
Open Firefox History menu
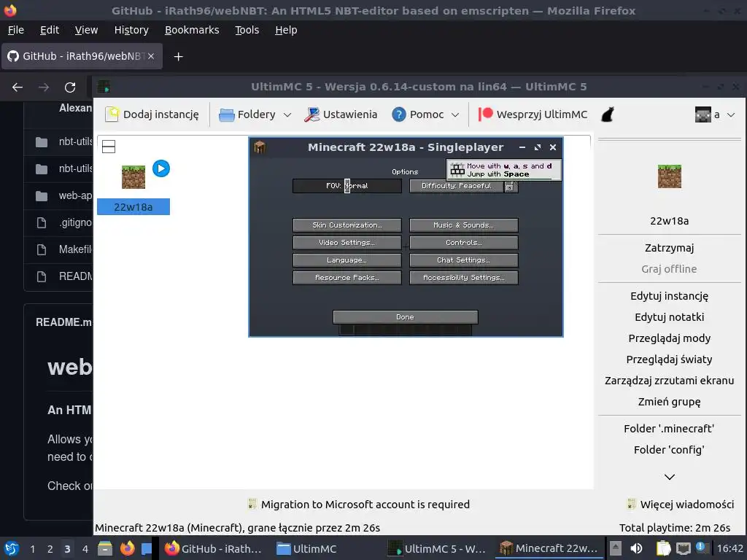[x=131, y=30]
